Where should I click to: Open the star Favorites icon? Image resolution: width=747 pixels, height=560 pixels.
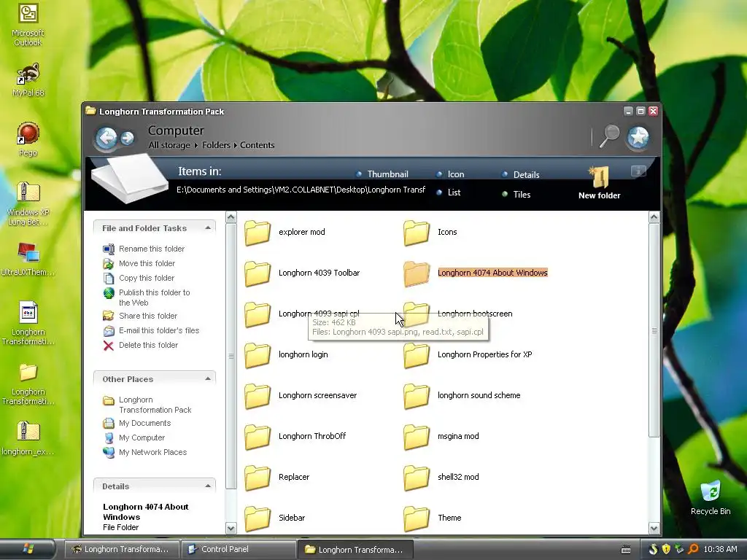tap(638, 137)
